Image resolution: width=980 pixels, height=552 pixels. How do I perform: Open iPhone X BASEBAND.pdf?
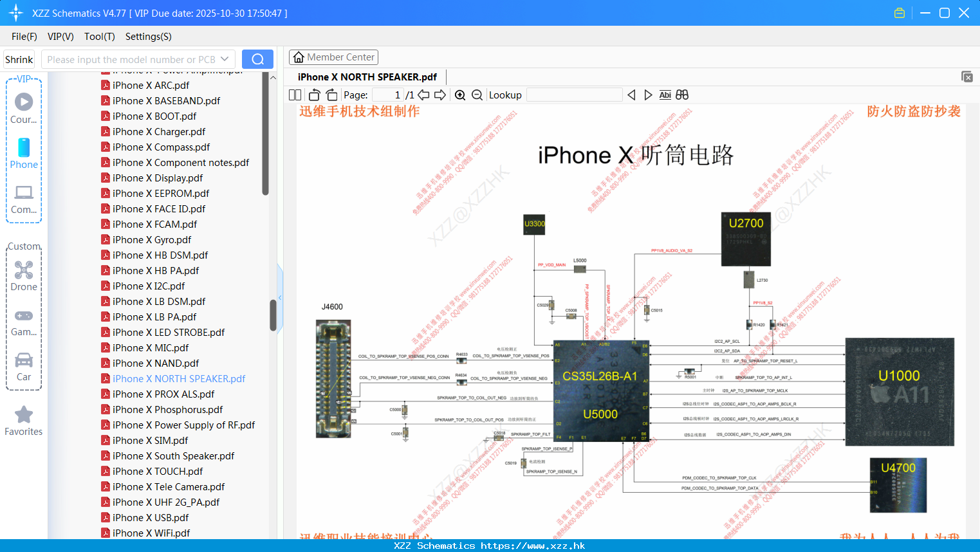point(166,100)
